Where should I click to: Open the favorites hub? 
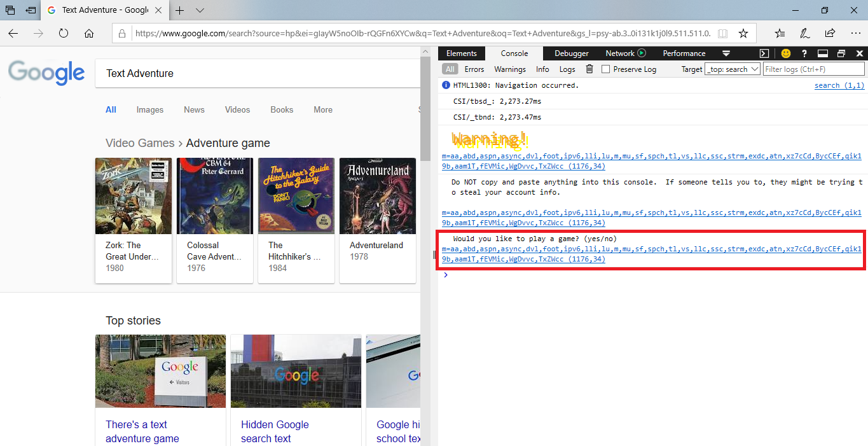click(x=780, y=34)
